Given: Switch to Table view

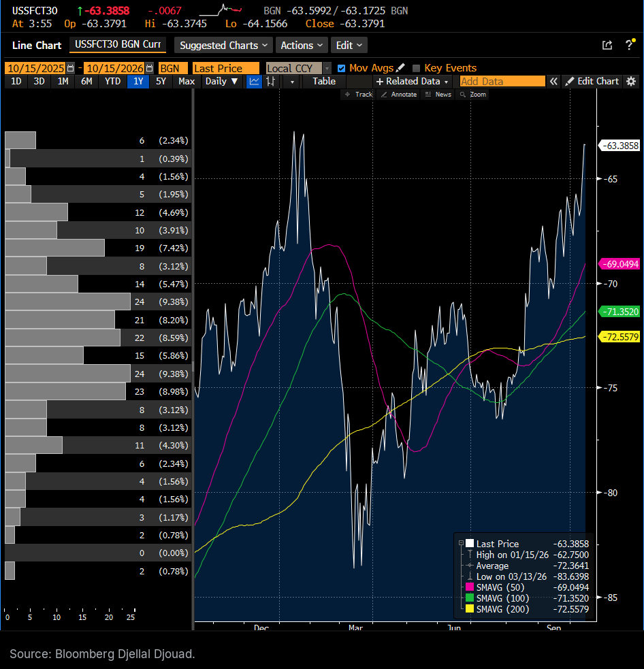Looking at the screenshot, I should coord(324,81).
